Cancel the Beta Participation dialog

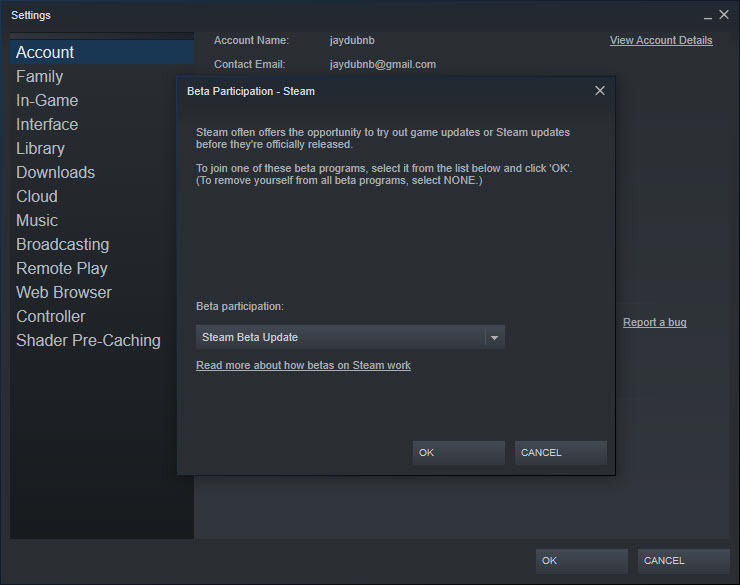point(561,453)
